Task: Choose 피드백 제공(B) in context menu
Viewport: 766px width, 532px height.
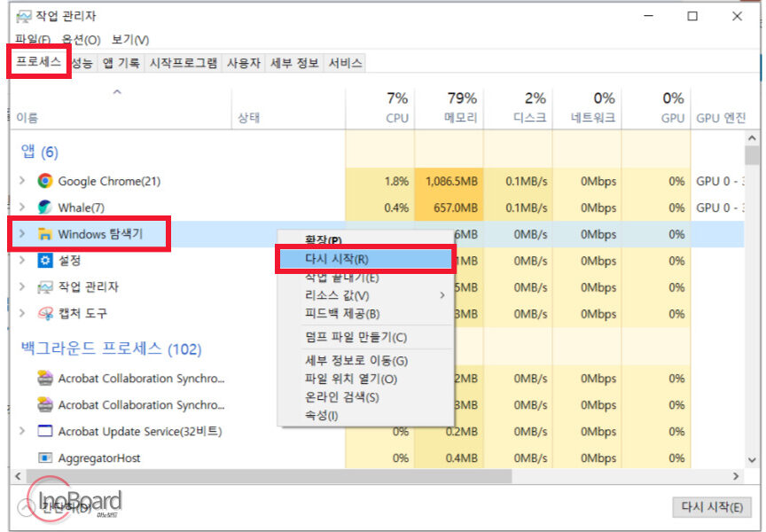Action: [x=366, y=314]
